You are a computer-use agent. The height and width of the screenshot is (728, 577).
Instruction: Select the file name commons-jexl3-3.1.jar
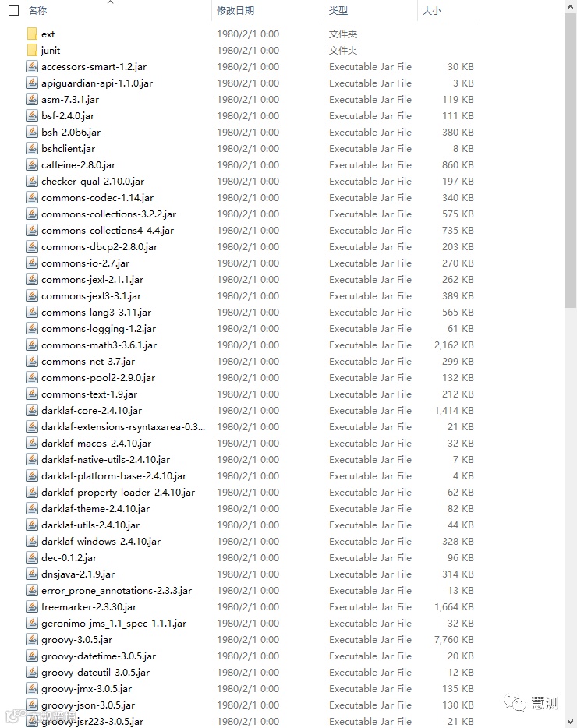pyautogui.click(x=91, y=295)
